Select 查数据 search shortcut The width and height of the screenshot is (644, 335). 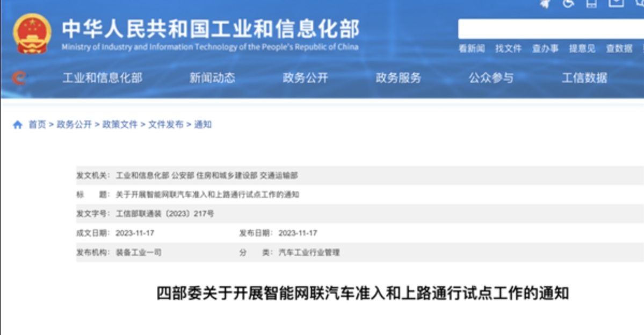[619, 49]
